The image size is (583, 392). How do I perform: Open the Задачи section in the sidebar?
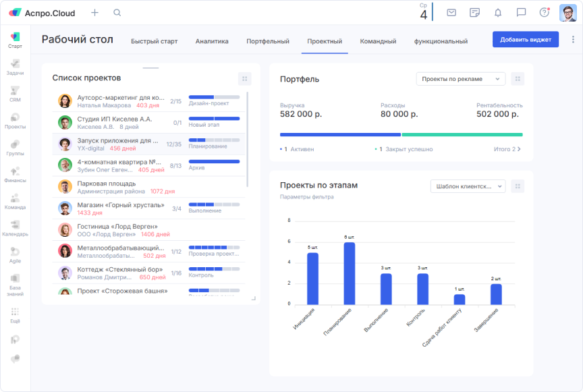[15, 67]
